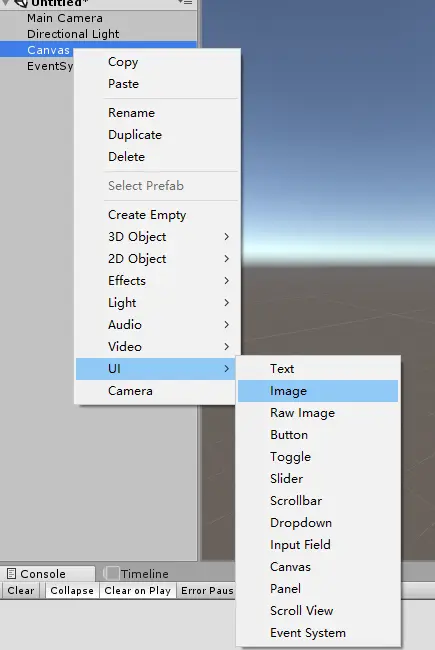This screenshot has width=435, height=650.
Task: Toggle Clear on Play in Console
Action: (137, 590)
